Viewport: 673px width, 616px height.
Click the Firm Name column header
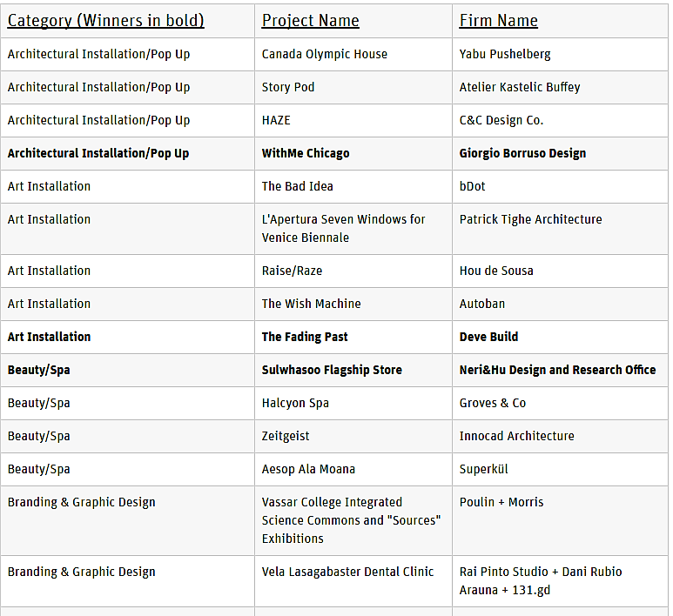pos(498,21)
